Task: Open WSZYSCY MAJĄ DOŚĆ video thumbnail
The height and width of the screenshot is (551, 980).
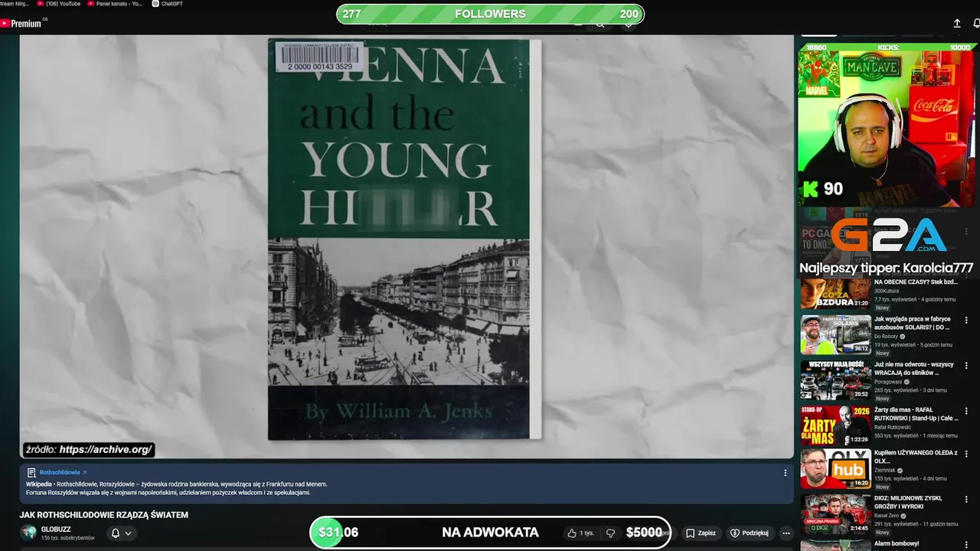Action: tap(836, 380)
